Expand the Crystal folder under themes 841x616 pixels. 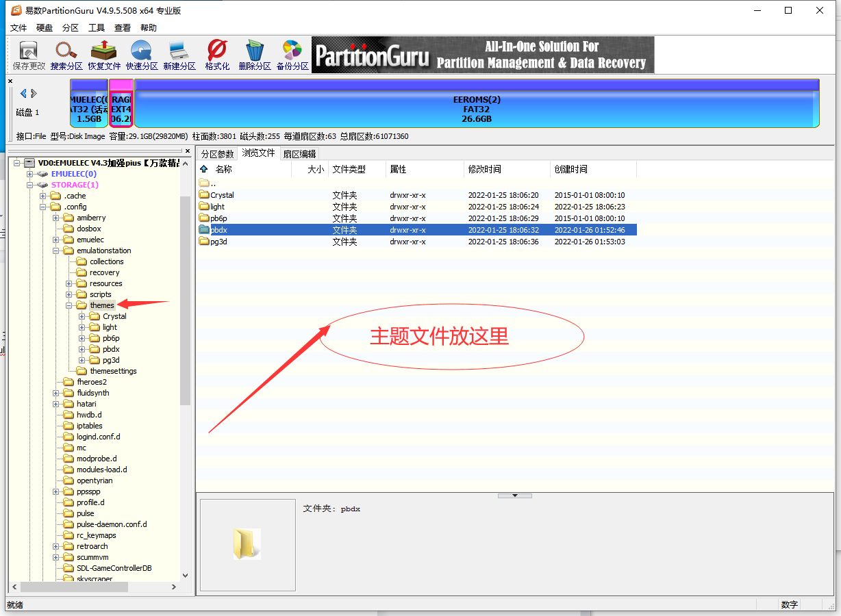82,316
